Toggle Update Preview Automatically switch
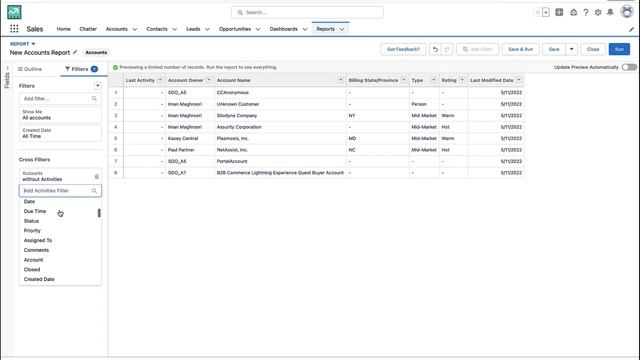Viewport: 640px width, 360px height. (629, 67)
